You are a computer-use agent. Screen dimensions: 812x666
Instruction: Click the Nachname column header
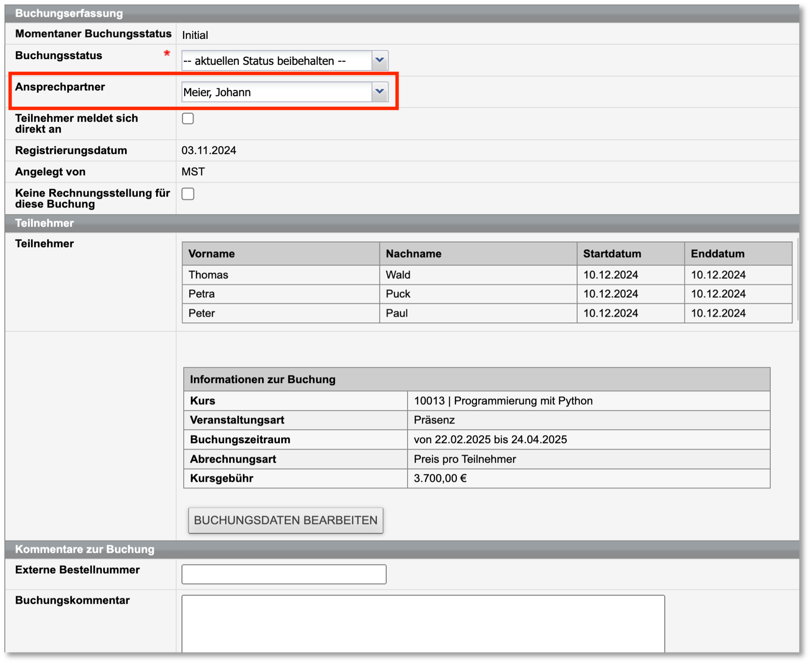click(x=413, y=254)
